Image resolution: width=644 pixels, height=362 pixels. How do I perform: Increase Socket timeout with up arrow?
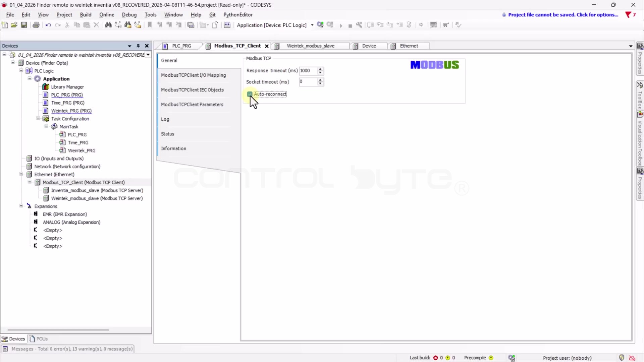pyautogui.click(x=320, y=80)
